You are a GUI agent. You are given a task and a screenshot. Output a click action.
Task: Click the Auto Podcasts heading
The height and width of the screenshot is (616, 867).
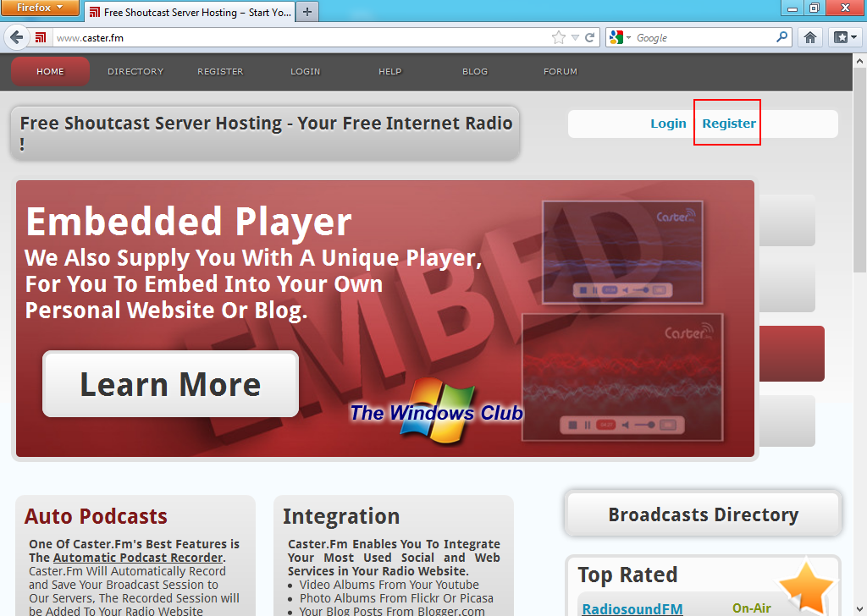click(x=96, y=516)
